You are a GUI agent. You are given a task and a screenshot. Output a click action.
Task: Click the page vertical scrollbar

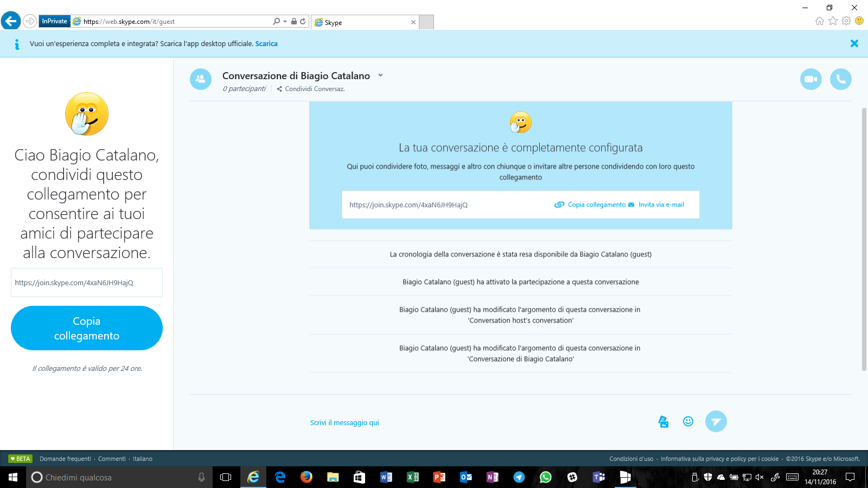(x=864, y=239)
